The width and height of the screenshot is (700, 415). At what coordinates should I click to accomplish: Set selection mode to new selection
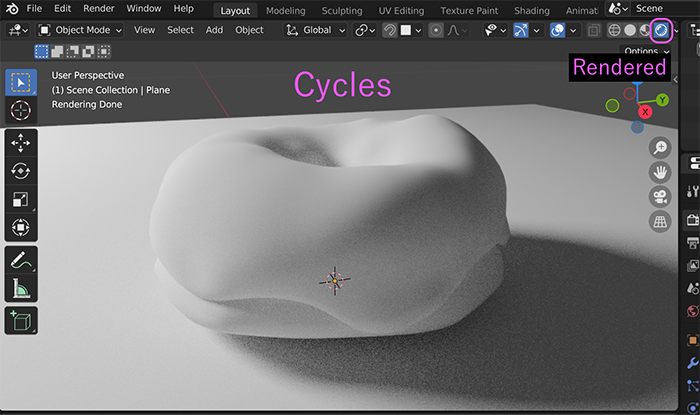point(42,52)
